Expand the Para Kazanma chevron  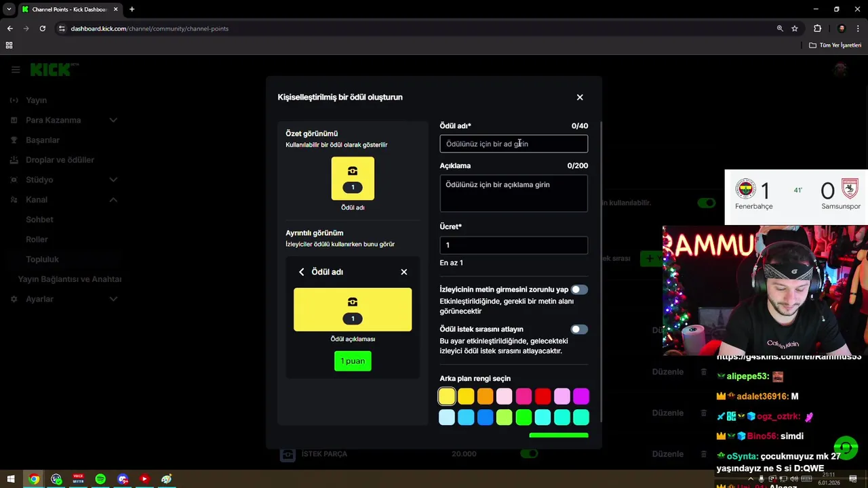(x=113, y=120)
